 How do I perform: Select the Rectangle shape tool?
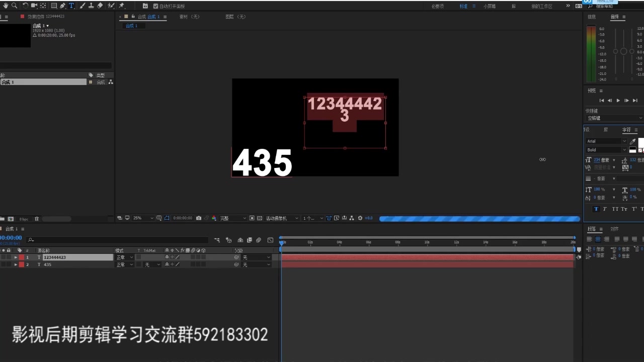point(54,6)
